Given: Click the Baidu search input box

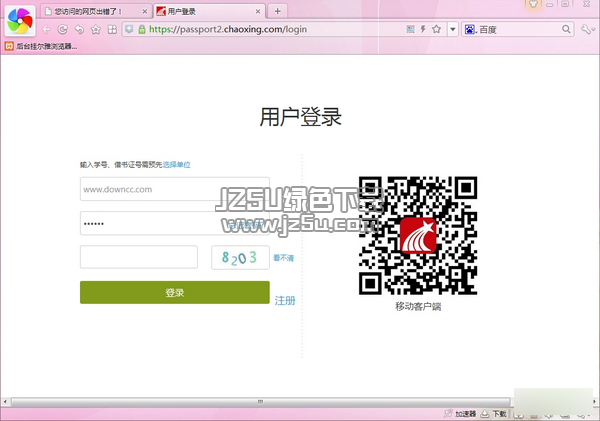Looking at the screenshot, I should [x=520, y=29].
